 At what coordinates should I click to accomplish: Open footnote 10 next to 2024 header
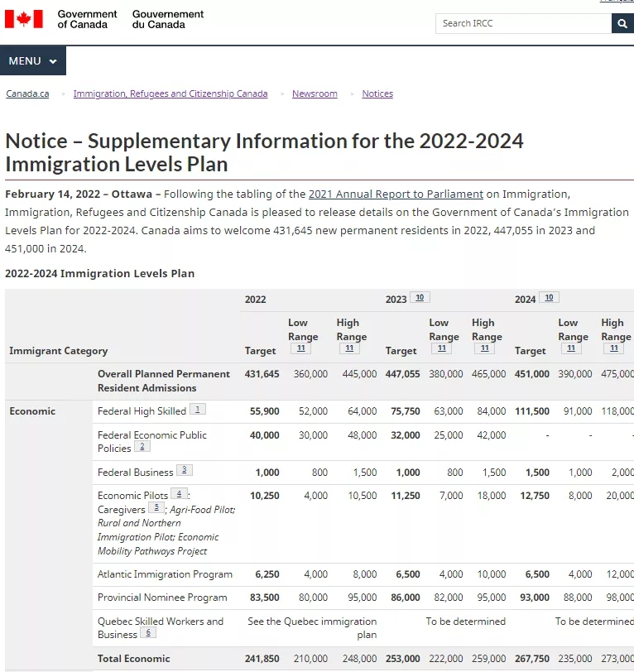pyautogui.click(x=548, y=298)
